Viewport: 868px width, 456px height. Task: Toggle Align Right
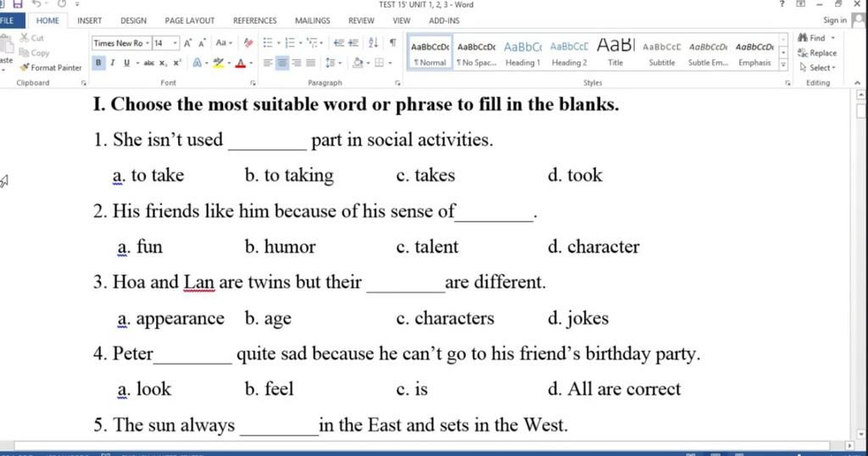coord(296,63)
